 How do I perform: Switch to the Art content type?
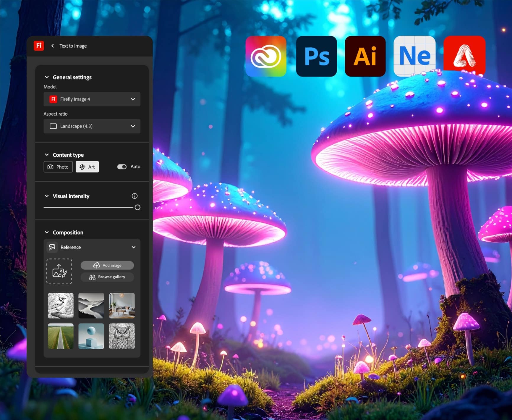point(87,167)
